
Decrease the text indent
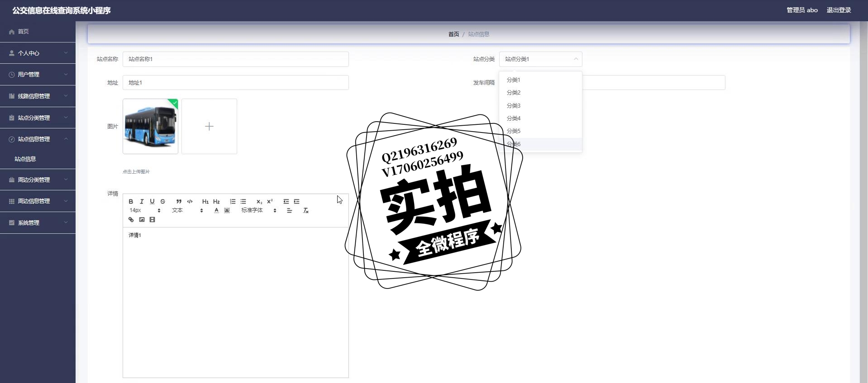286,202
